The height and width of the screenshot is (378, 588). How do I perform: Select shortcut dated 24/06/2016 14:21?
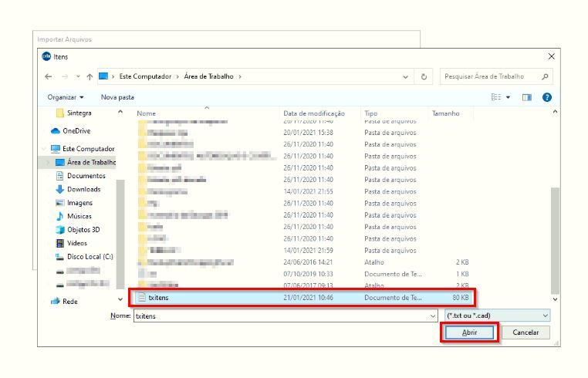302,262
